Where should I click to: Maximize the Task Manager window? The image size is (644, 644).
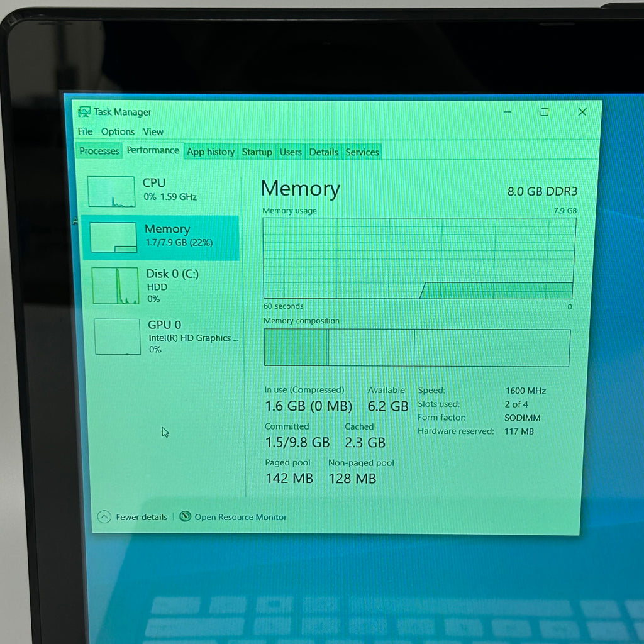[x=545, y=112]
